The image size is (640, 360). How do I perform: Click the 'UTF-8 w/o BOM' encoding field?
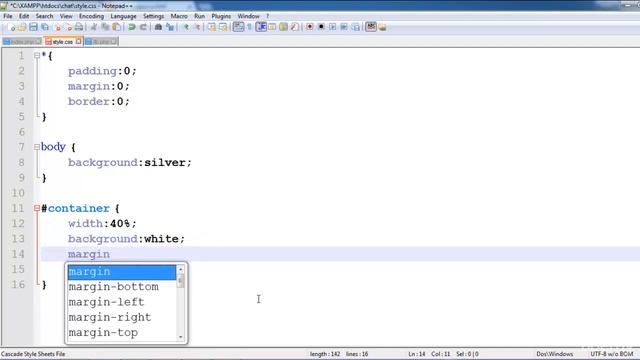click(611, 354)
